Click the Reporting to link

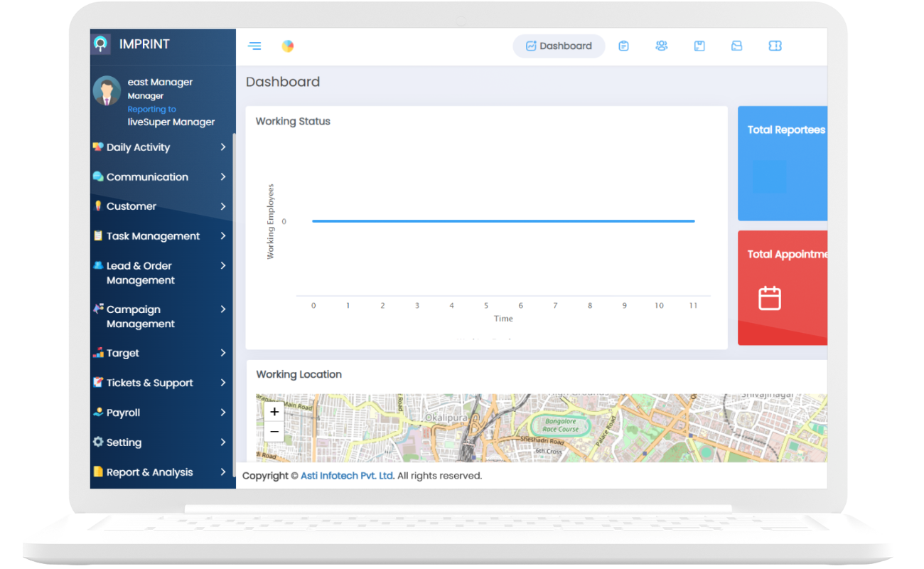point(151,109)
